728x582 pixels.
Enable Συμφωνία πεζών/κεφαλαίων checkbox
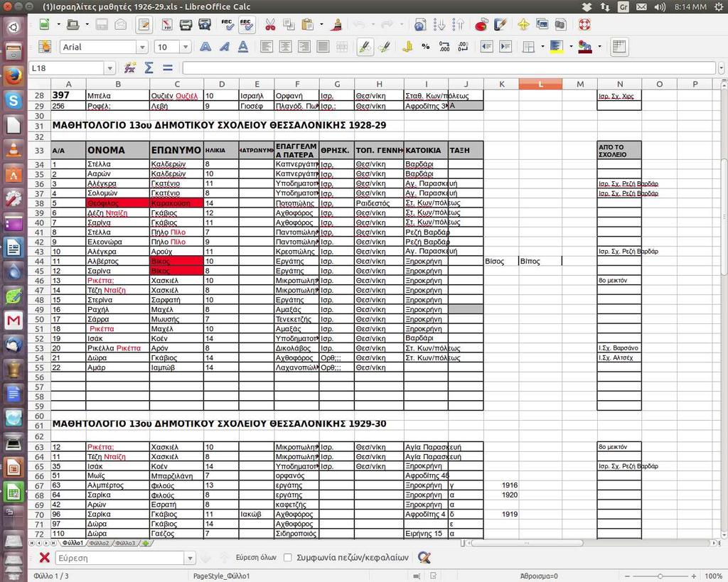click(288, 557)
